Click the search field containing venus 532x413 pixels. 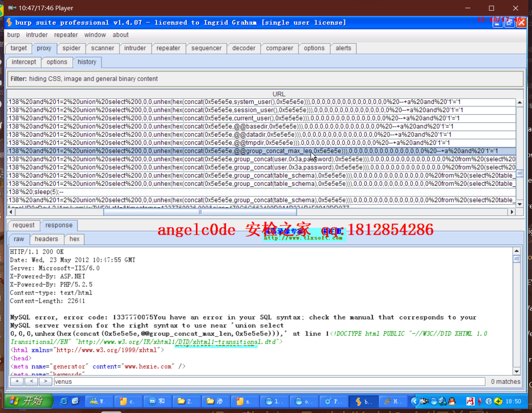(270, 382)
